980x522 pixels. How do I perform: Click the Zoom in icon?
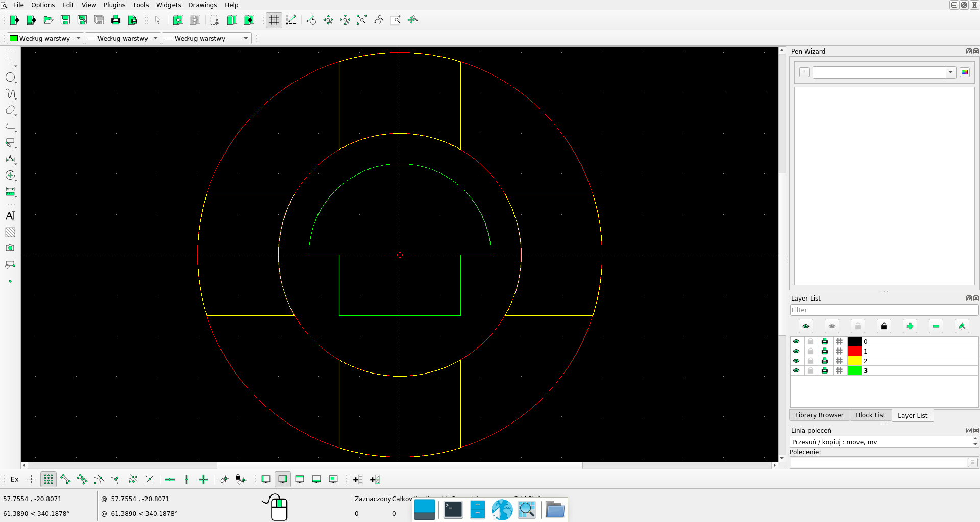pos(328,20)
